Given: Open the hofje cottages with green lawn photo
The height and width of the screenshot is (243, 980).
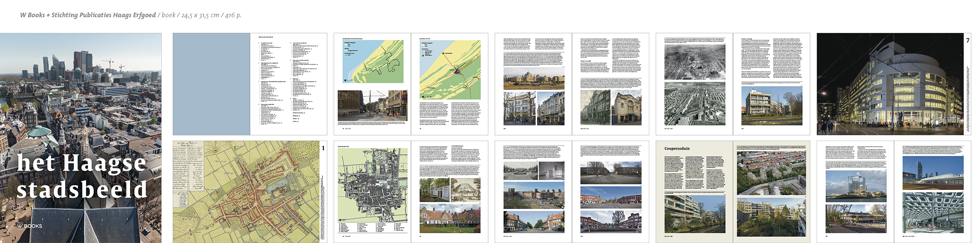Looking at the screenshot, I should coord(450,218).
